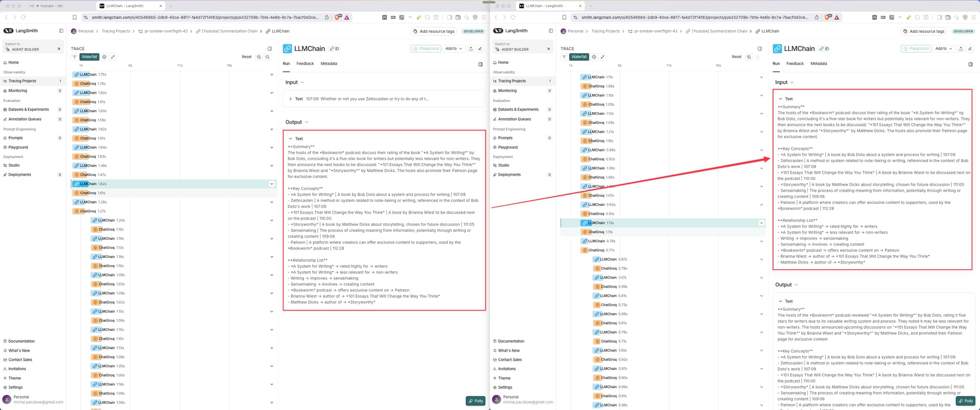Click the collapse-all arrows icon in left trace
Image resolution: width=980 pixels, height=410 pixels.
113,57
